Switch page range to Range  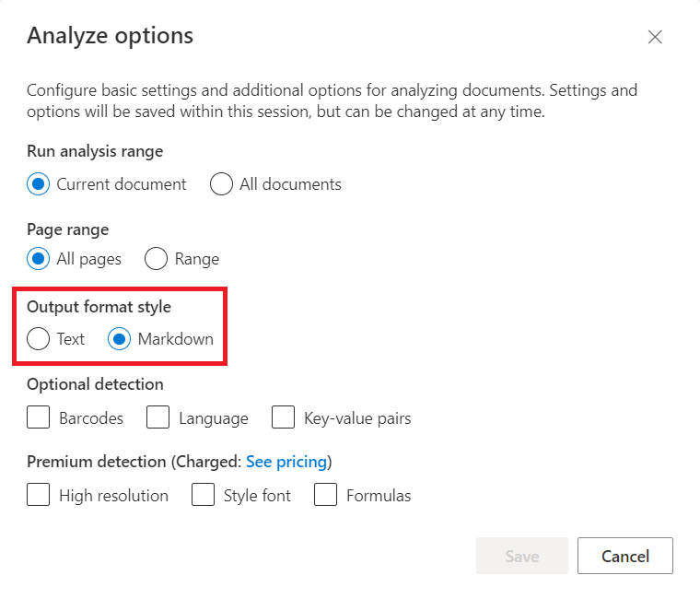pos(157,259)
